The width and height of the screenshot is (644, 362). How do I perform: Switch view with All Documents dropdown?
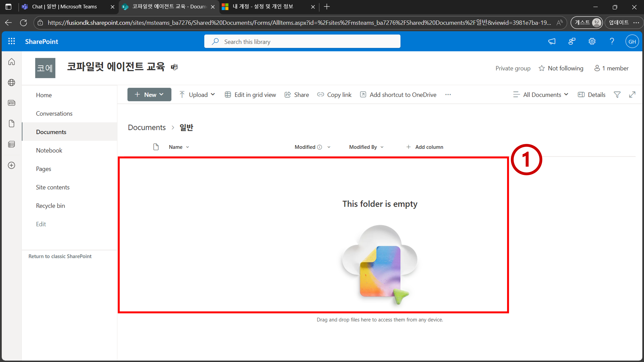click(x=541, y=95)
